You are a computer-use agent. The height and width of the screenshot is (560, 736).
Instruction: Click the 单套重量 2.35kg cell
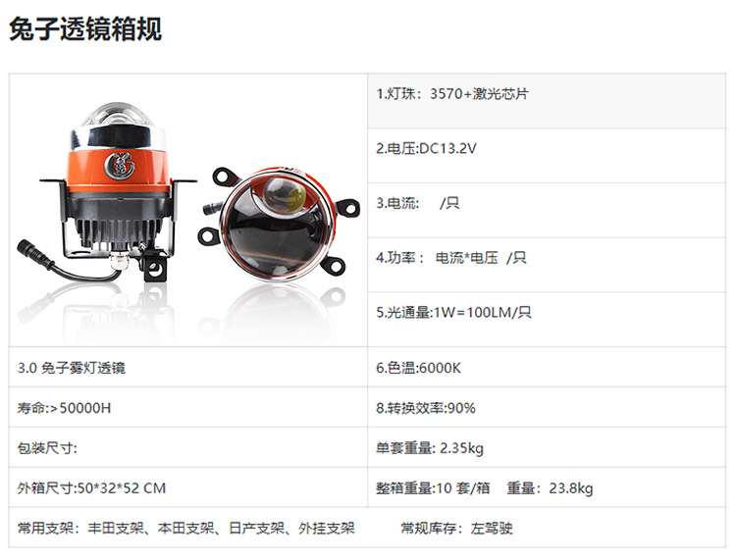[x=547, y=447]
